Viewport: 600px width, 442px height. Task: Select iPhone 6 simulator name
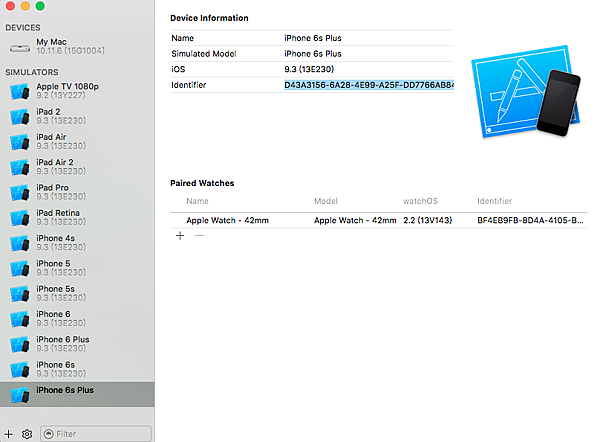tap(53, 314)
